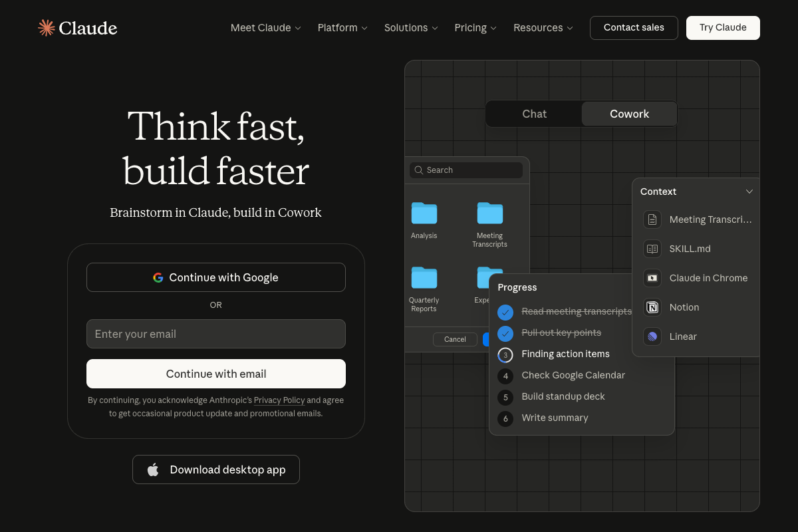Image resolution: width=798 pixels, height=532 pixels.
Task: Expand the Platform dropdown menu
Action: coord(342,28)
